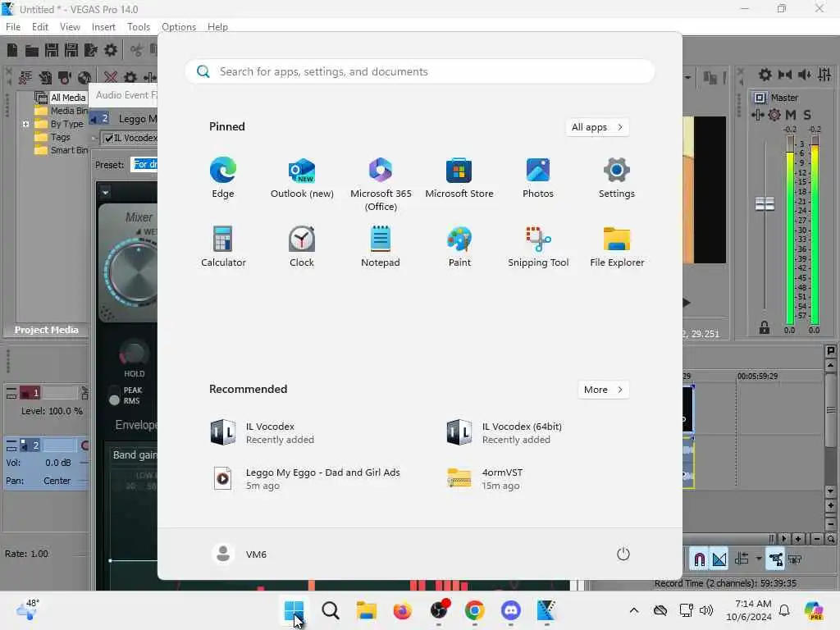Open the Insert menu

(103, 27)
